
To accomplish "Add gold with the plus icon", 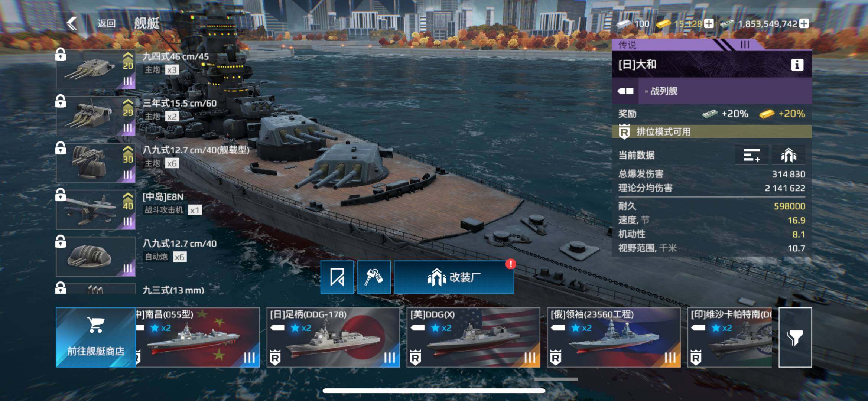I will tap(709, 24).
